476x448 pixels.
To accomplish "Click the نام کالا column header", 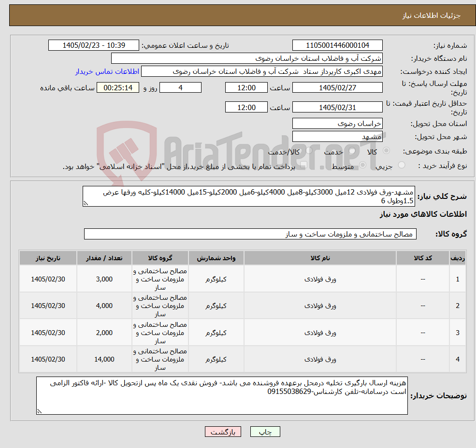I will (320, 258).
